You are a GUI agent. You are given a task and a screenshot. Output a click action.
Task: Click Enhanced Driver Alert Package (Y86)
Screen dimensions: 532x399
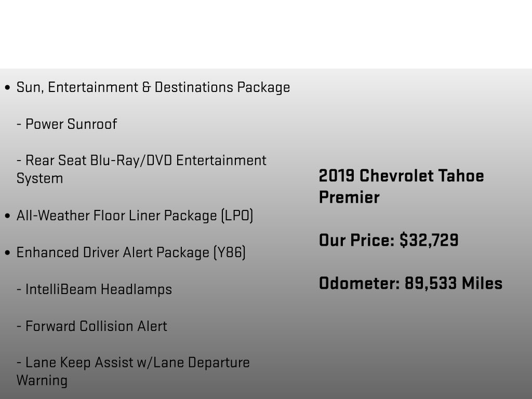(x=131, y=253)
